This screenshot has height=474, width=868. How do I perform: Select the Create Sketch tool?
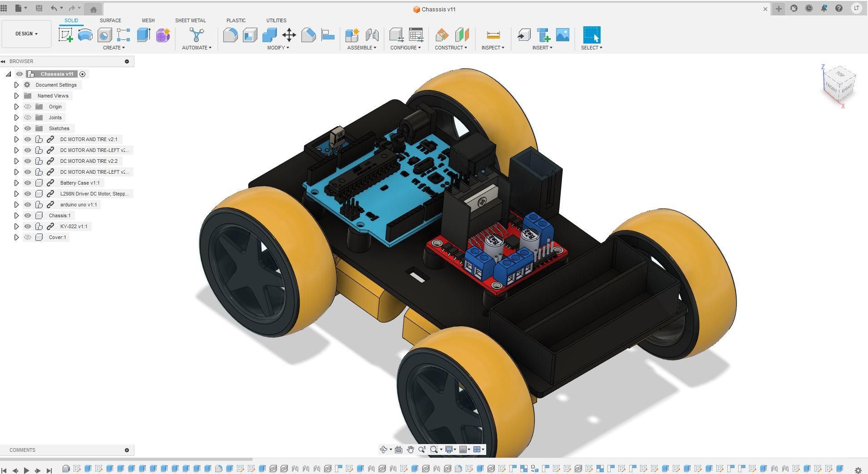click(66, 35)
